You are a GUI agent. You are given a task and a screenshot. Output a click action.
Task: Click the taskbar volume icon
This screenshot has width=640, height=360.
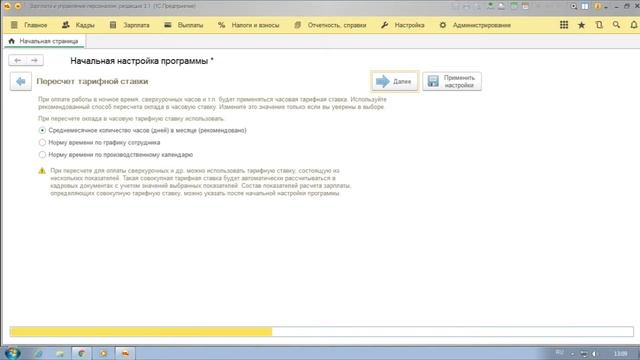pos(595,354)
